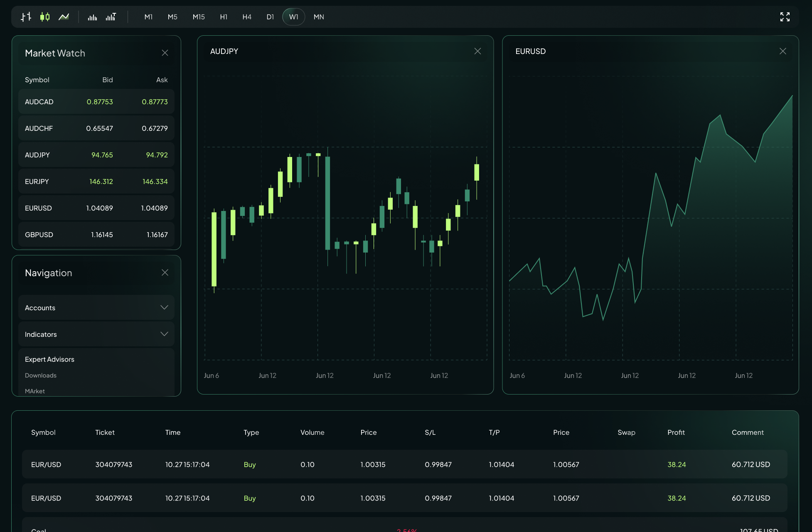Switch to line chart view

coord(64,17)
